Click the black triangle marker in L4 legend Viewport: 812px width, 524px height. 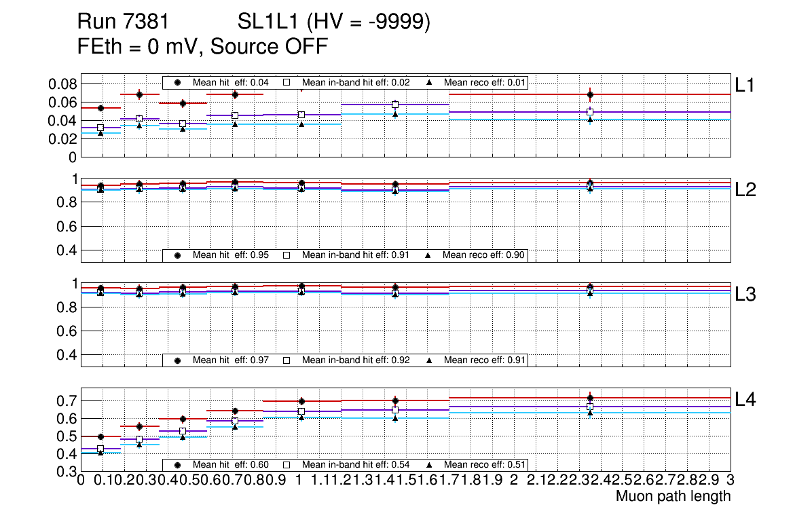pyautogui.click(x=429, y=465)
